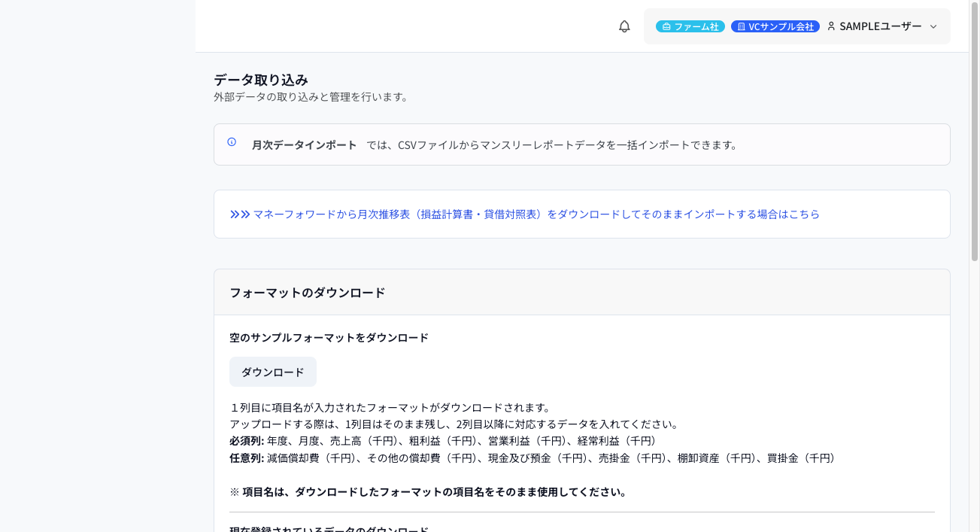Image resolution: width=980 pixels, height=532 pixels.
Task: Open the notification bell icon
Action: pyautogui.click(x=623, y=26)
